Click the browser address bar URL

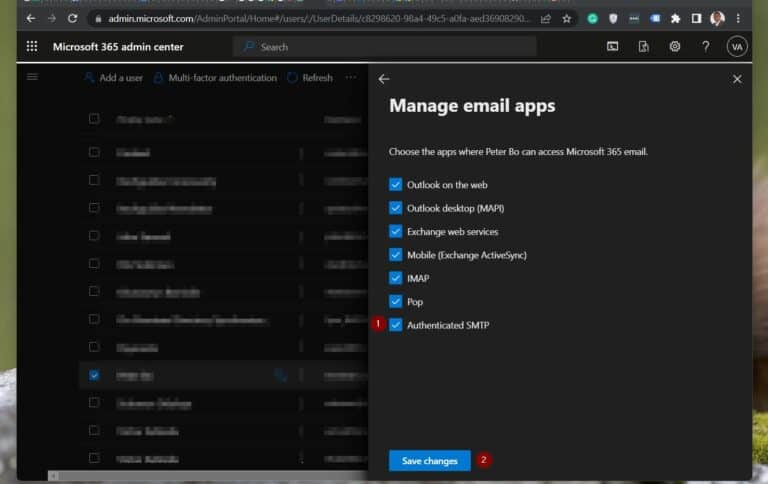point(318,19)
